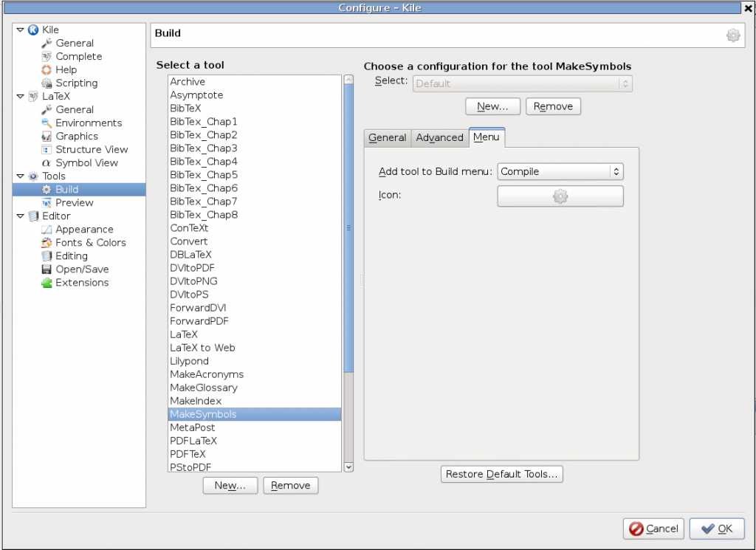This screenshot has height=550, width=756.
Task: Click the tool list scrollbar handle
Action: coord(348,228)
